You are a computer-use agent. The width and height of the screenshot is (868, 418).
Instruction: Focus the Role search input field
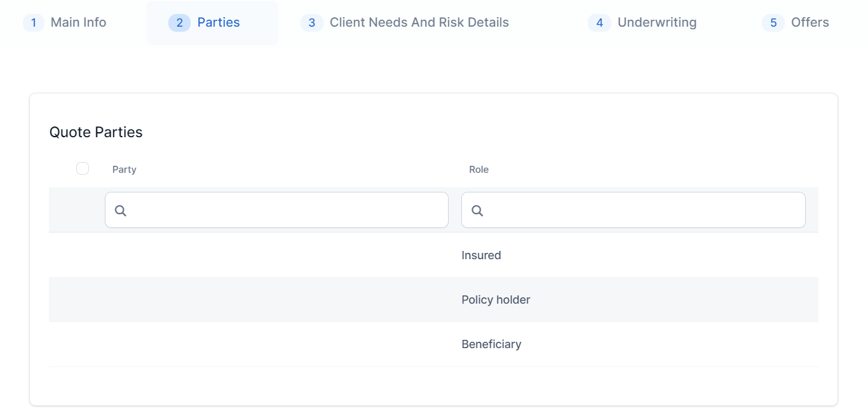(642, 210)
